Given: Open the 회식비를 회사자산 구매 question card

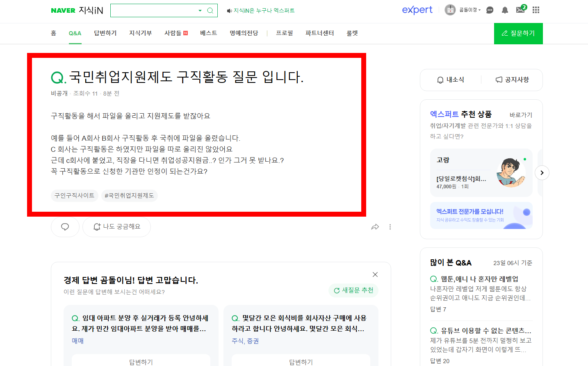Looking at the screenshot, I should [x=299, y=323].
